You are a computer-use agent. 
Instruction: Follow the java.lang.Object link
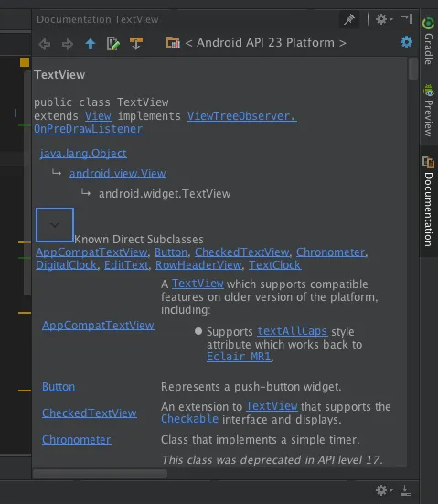83,154
